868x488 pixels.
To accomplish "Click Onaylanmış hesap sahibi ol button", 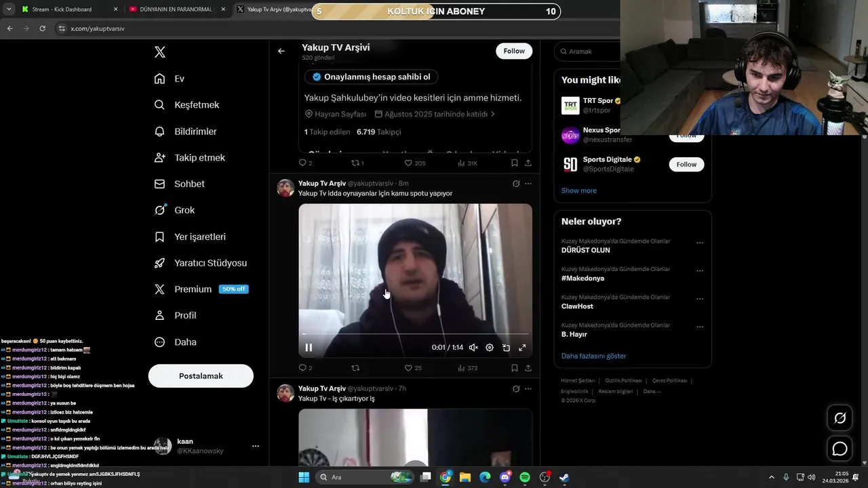I will click(372, 77).
